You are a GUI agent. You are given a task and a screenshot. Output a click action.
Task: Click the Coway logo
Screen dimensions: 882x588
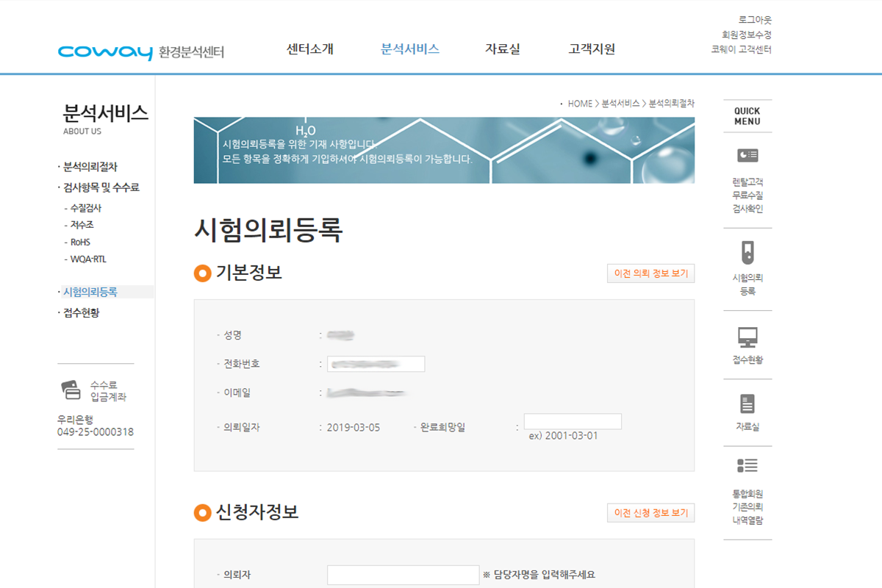click(x=105, y=51)
